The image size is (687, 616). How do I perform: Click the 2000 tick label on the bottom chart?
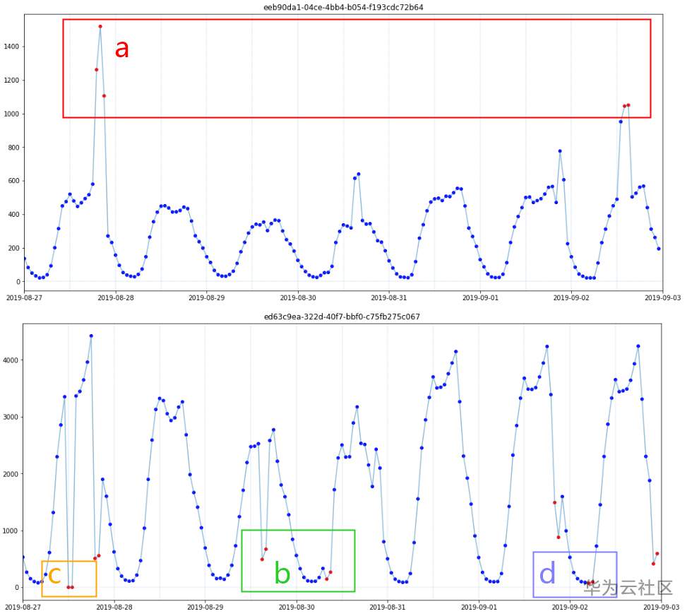(11, 474)
